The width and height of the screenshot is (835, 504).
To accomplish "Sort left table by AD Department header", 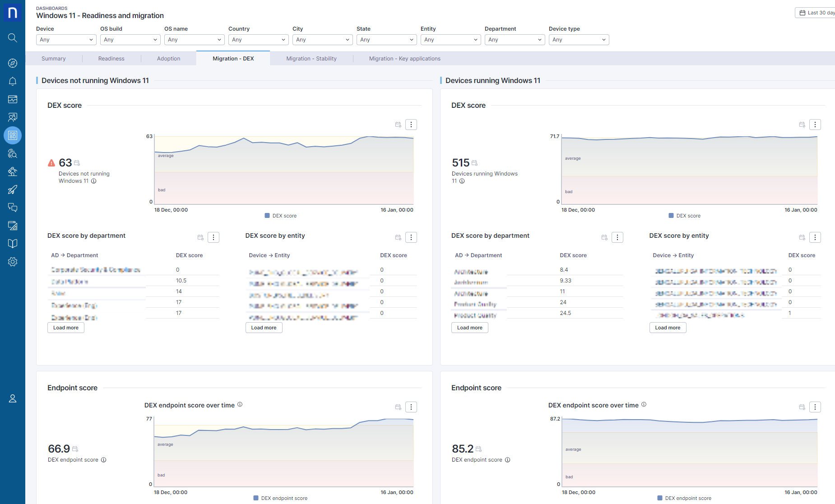I will 74,255.
